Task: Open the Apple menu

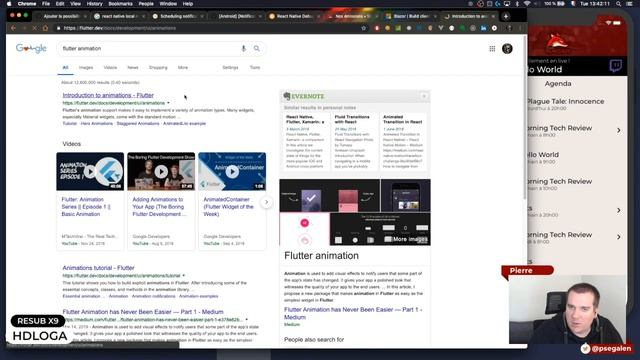Action: coord(9,4)
